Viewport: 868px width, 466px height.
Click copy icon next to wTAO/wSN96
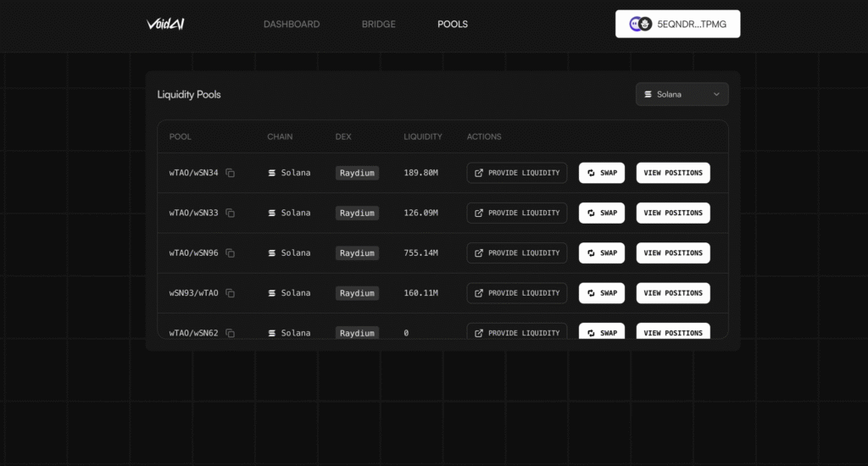point(231,253)
